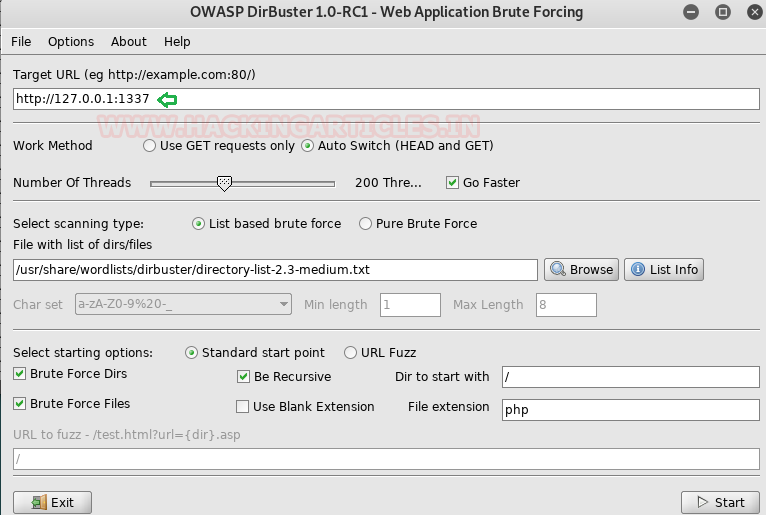Toggle Brute Force Files checkbox

coord(20,404)
